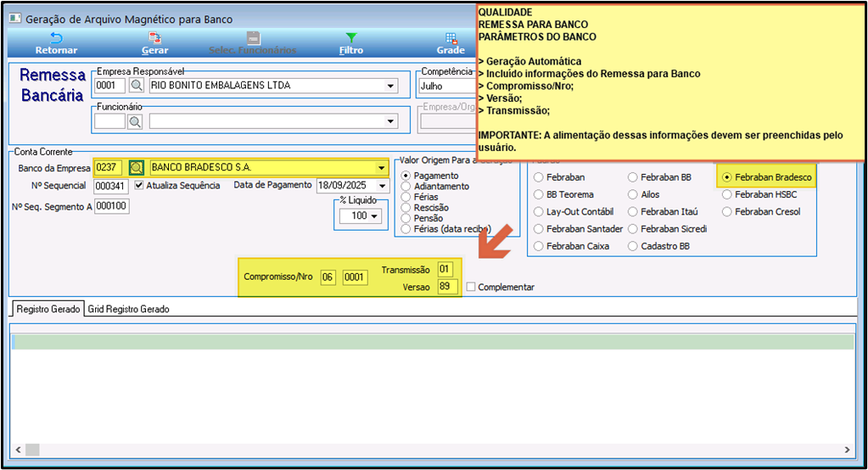Click the Funcionário search magnifier

[135, 121]
